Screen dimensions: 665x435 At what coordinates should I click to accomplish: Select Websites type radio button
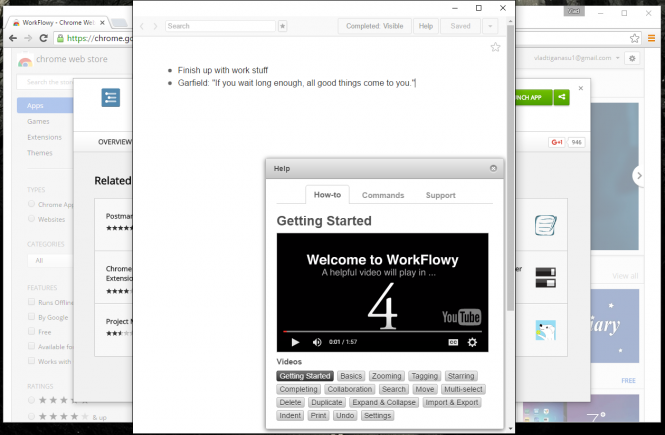click(31, 219)
